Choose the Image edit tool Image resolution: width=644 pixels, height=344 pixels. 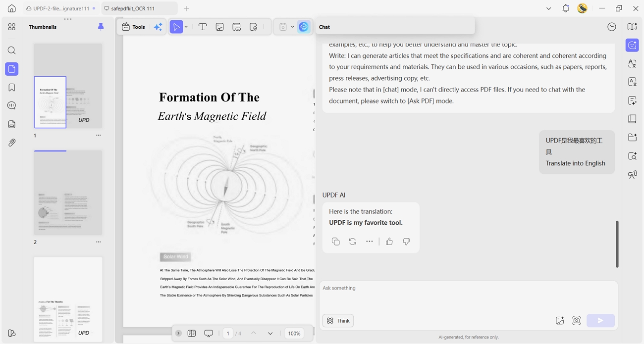(x=219, y=27)
